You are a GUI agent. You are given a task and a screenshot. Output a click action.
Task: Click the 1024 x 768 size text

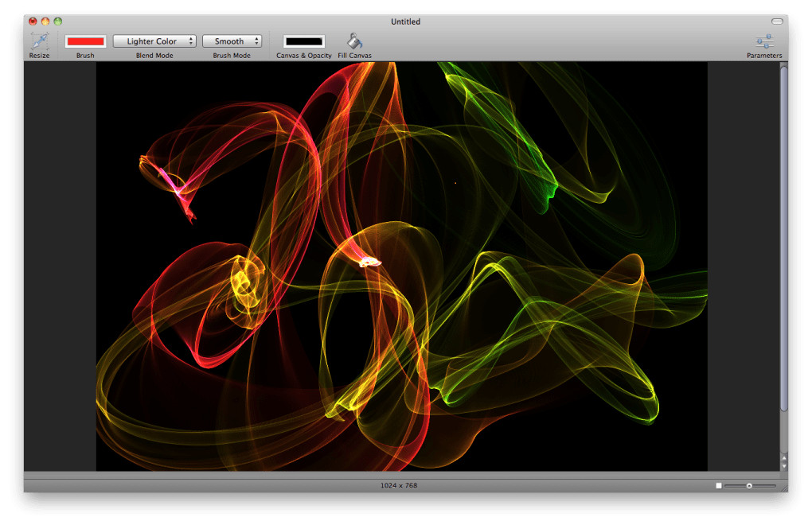click(x=399, y=485)
